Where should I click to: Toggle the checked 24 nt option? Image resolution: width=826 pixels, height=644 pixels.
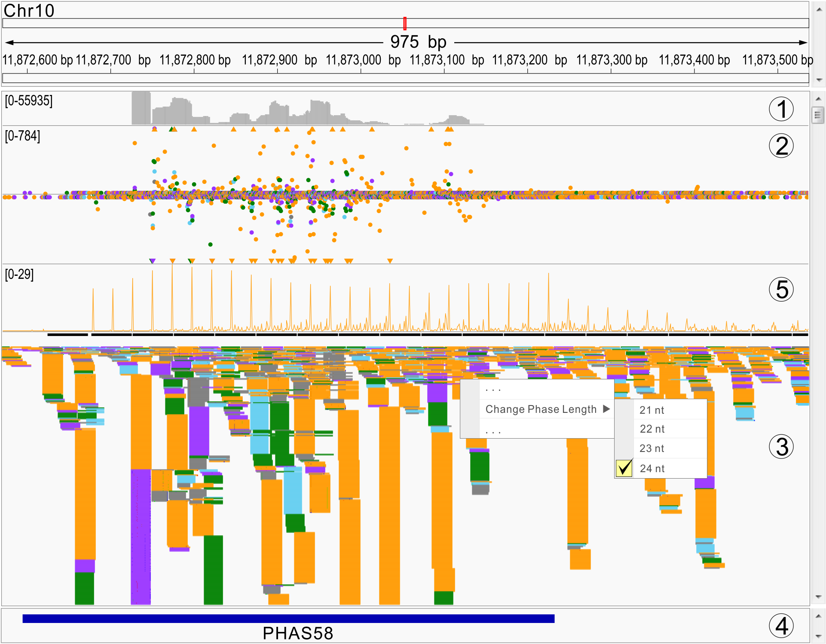coord(661,468)
